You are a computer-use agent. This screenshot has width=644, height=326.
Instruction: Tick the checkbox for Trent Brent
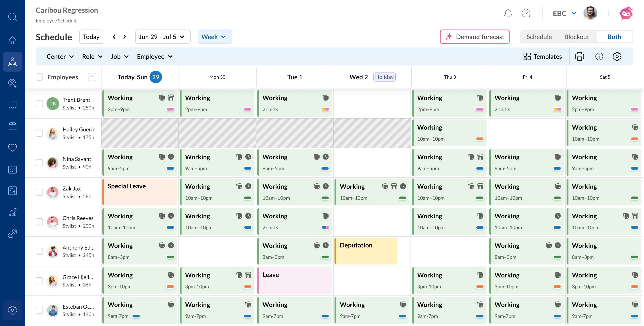[x=39, y=104]
